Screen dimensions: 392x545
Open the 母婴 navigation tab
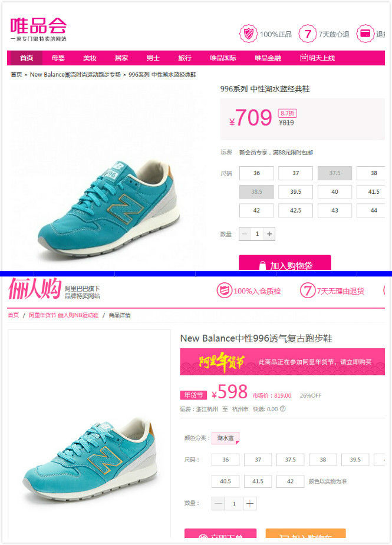click(x=58, y=58)
